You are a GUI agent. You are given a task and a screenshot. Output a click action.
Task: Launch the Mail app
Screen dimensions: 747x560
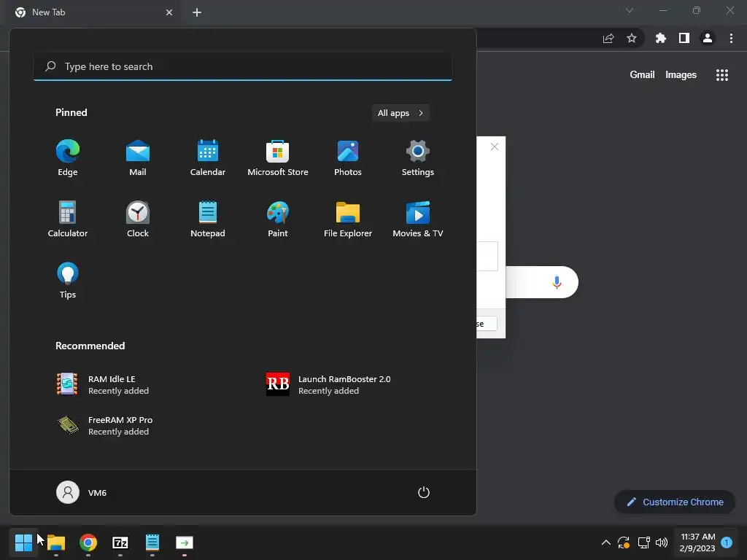[138, 157]
